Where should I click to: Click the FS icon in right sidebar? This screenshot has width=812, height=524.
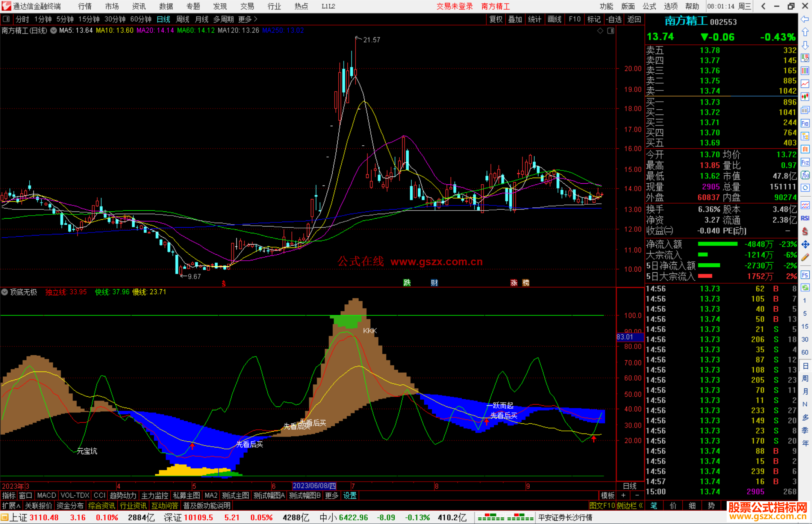point(805,275)
